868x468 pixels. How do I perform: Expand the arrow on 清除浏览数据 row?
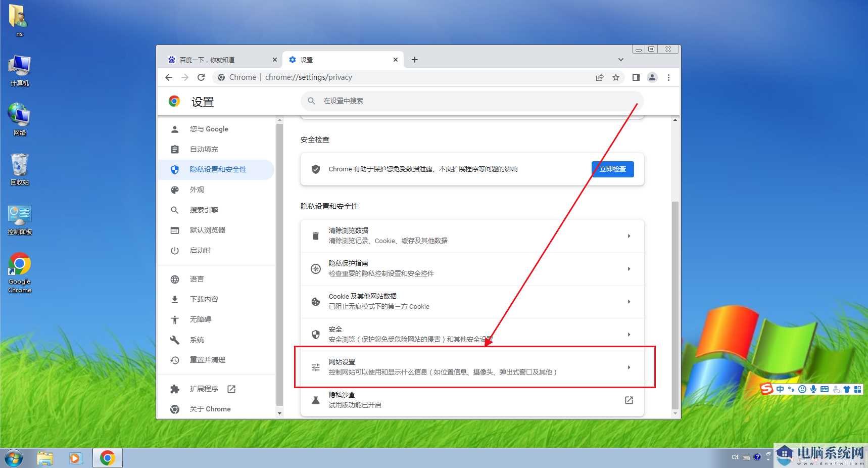[629, 236]
